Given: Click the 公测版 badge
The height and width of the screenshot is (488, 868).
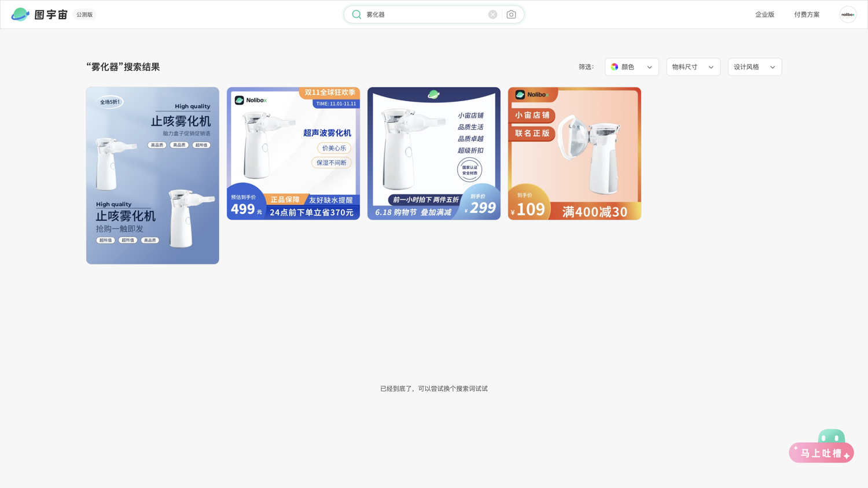Looking at the screenshot, I should (84, 14).
